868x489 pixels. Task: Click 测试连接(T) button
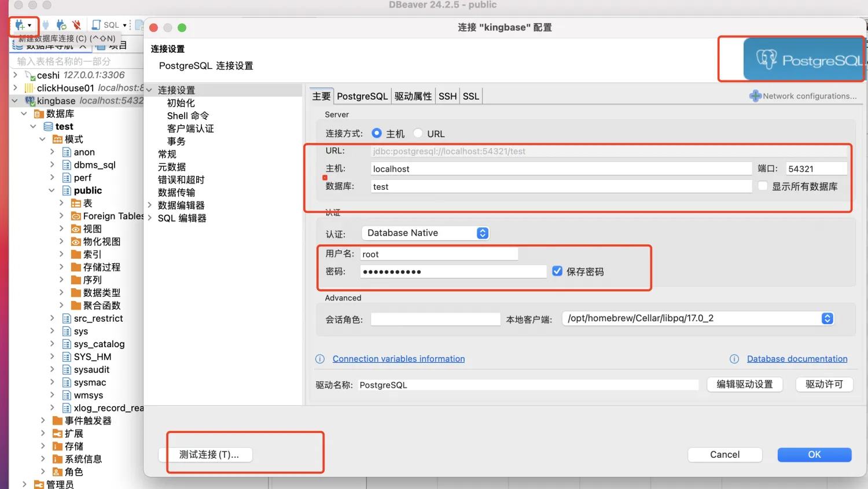pos(210,455)
